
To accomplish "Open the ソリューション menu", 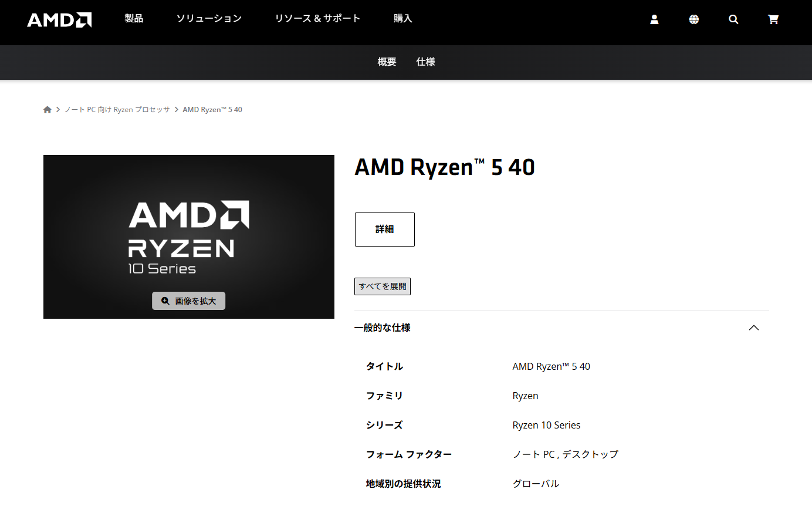I will (209, 19).
